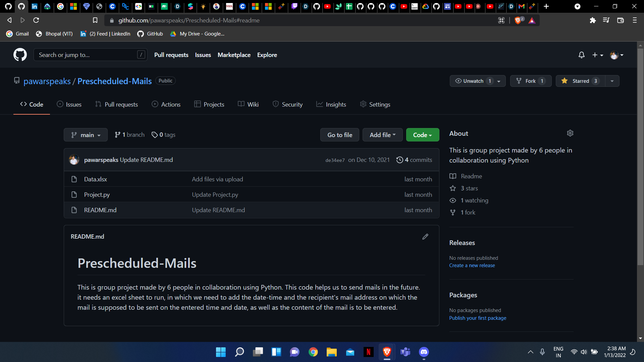Open the Wiki section of the repo

click(248, 104)
